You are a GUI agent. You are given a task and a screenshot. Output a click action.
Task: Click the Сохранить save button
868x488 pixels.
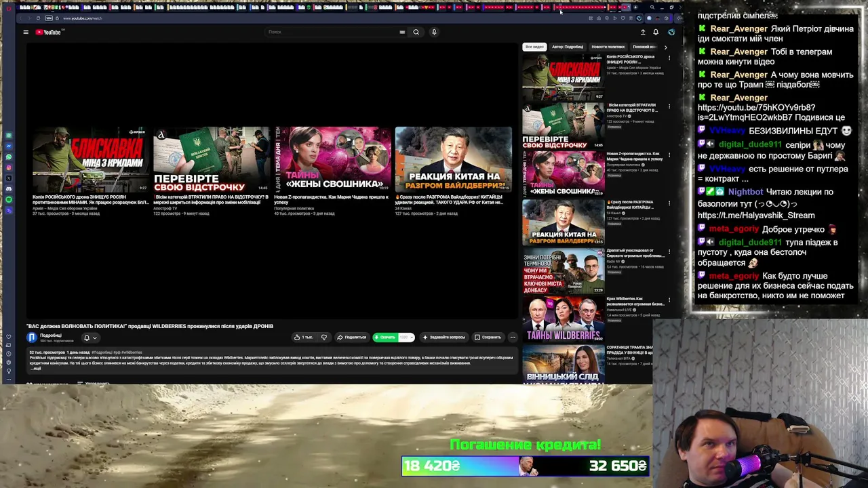coord(488,337)
